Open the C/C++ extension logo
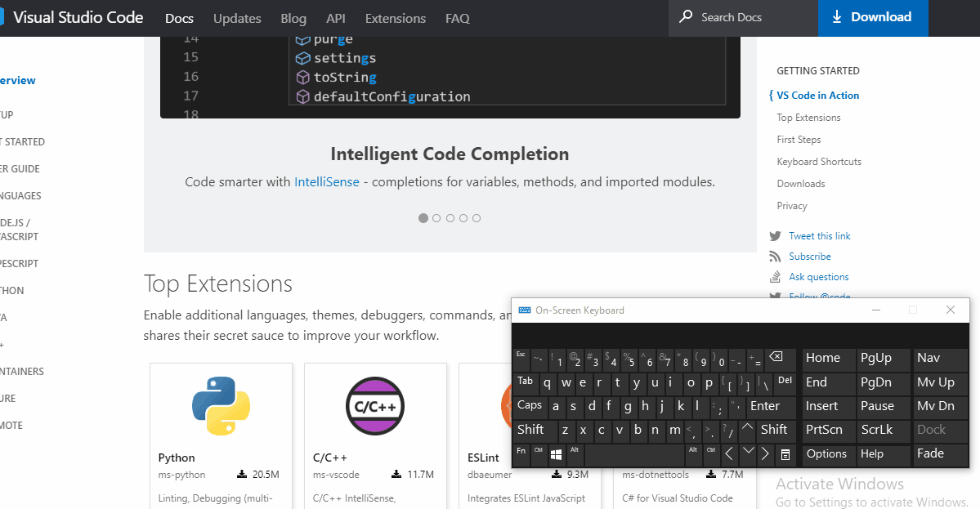Screen dimensions: 980x509 374,406
